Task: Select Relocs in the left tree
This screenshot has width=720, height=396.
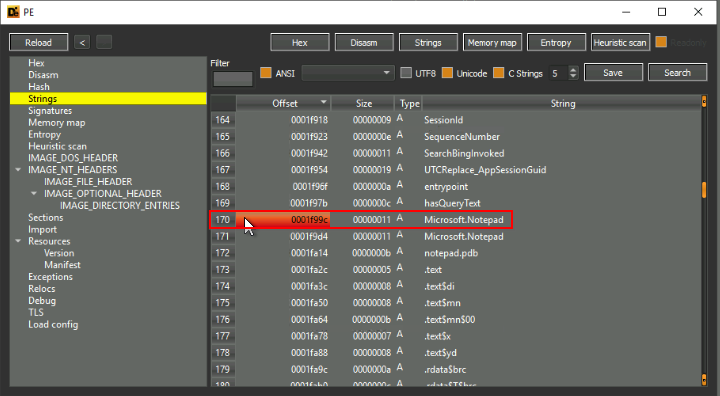Action: (41, 289)
